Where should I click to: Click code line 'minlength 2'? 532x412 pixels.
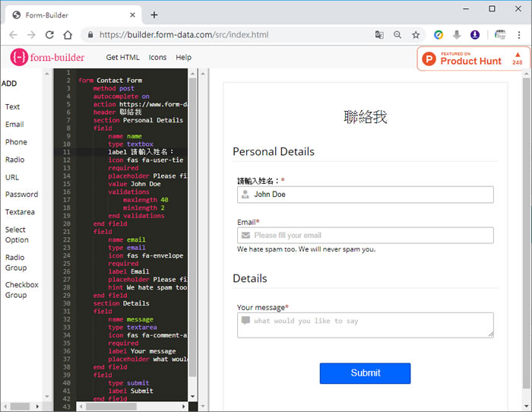coord(144,208)
